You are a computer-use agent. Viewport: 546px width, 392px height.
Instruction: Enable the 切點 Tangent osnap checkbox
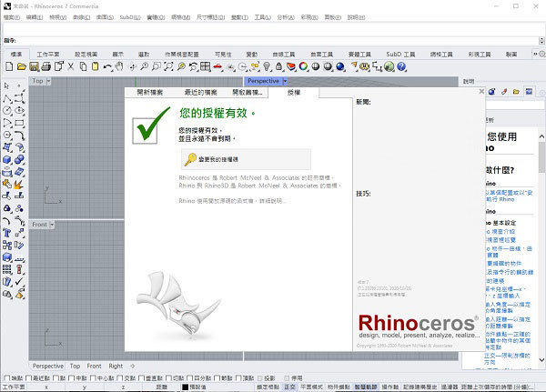[168, 378]
